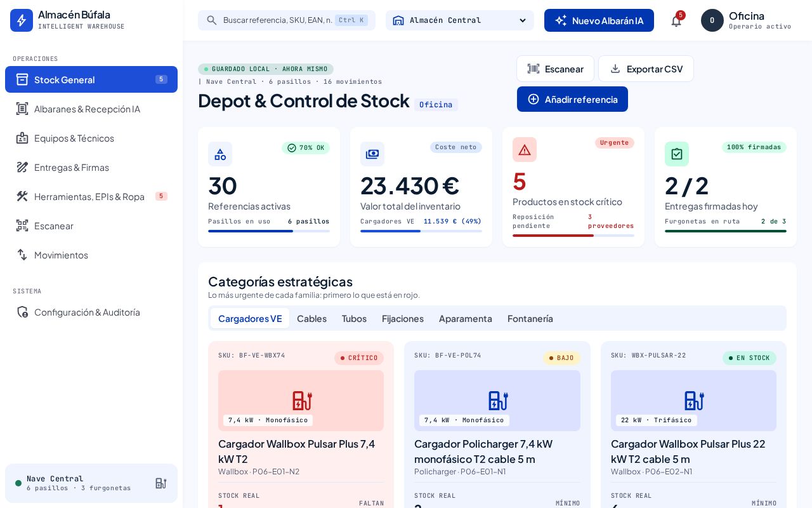Screen dimensions: 812x508
Task: Click the charger image for Policharger 7,4 kW
Action: click(497, 401)
